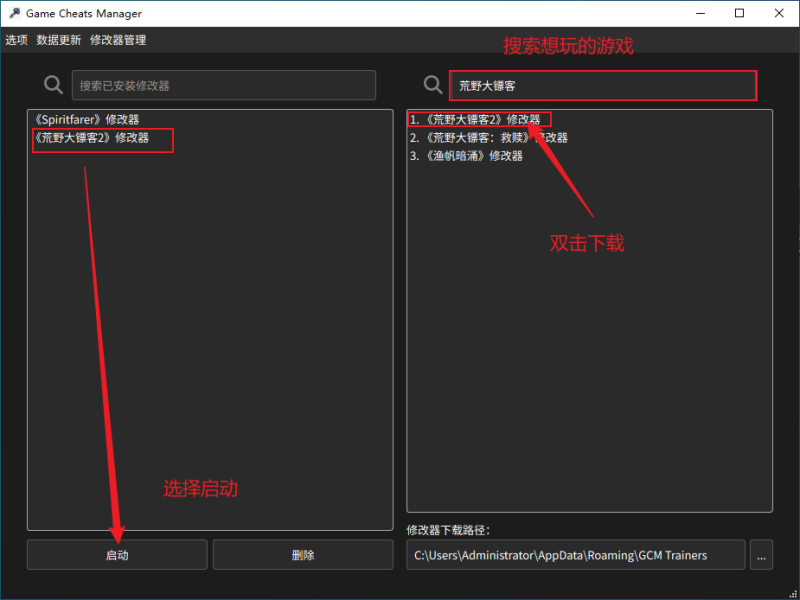
Task: Click the right search magnifier icon
Action: coord(432,85)
